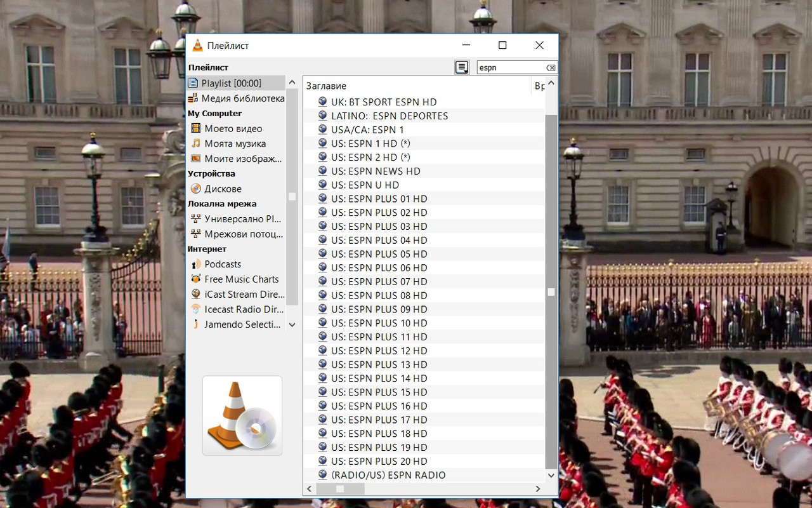Click the sidebar scroll up arrow
The image size is (812, 508).
point(292,83)
